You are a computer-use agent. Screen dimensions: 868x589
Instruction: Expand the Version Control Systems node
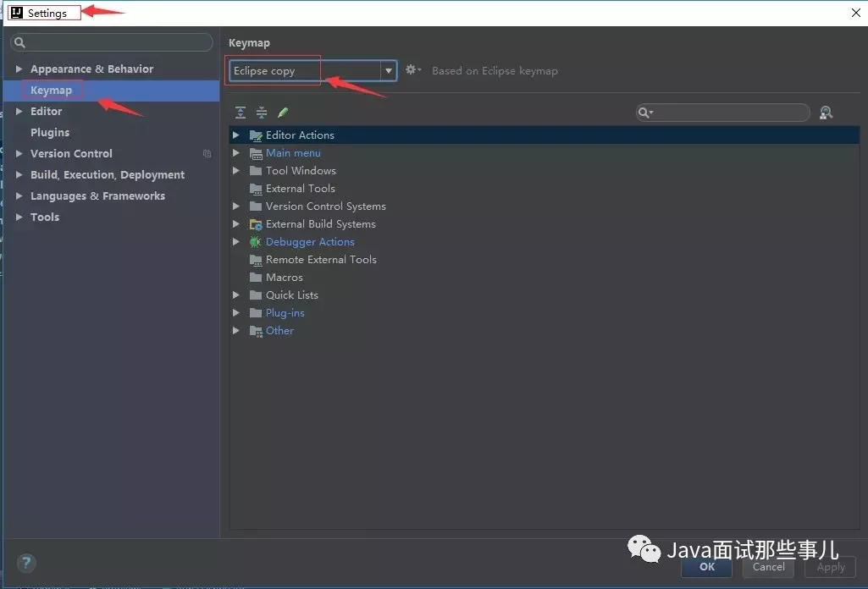click(x=235, y=206)
